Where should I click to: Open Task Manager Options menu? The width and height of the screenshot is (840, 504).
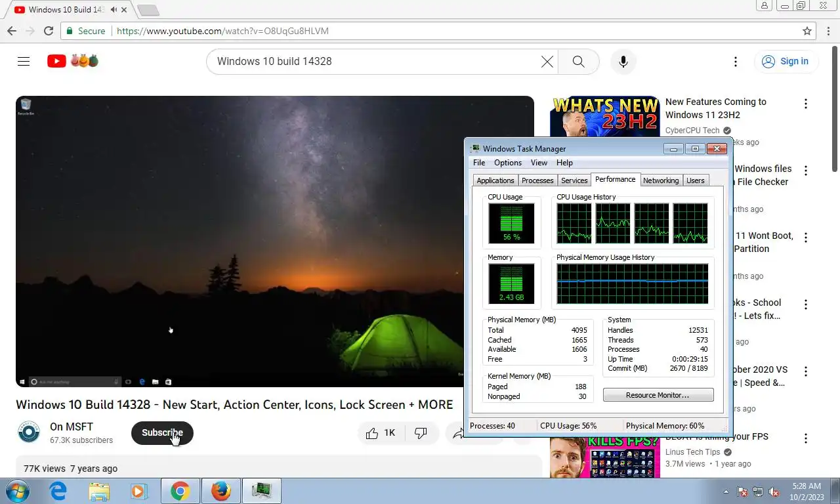point(508,163)
